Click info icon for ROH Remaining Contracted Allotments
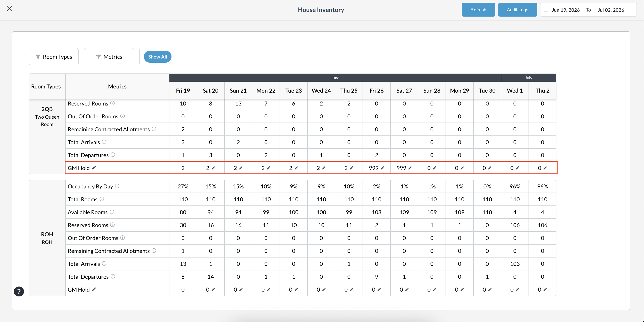644x322 pixels. [x=154, y=251]
